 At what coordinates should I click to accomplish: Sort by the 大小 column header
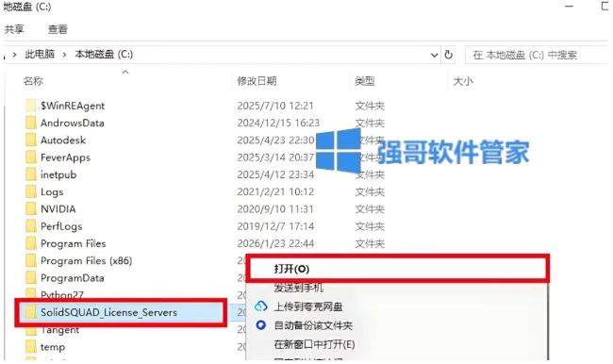(x=463, y=81)
